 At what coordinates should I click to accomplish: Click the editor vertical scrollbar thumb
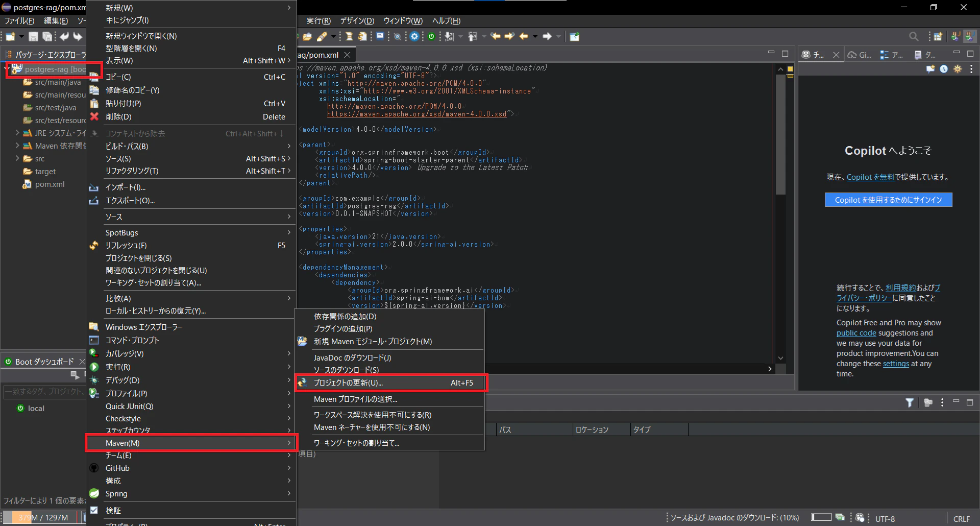(x=780, y=134)
